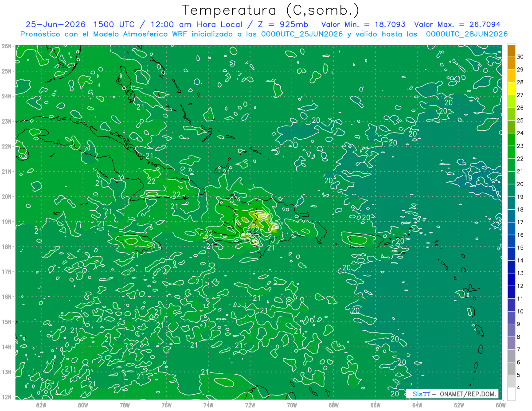Click the bright green swatch between 22 and 23

[511, 152]
